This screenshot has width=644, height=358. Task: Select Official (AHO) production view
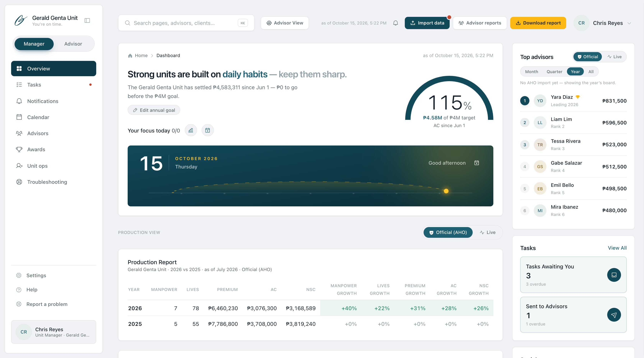tap(448, 232)
